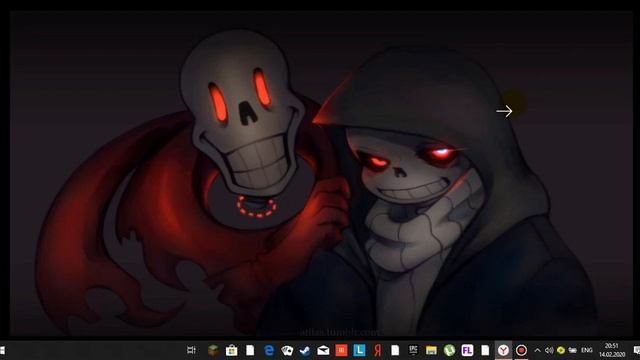
Task: Launch uTorrent from the taskbar
Action: coord(449,350)
